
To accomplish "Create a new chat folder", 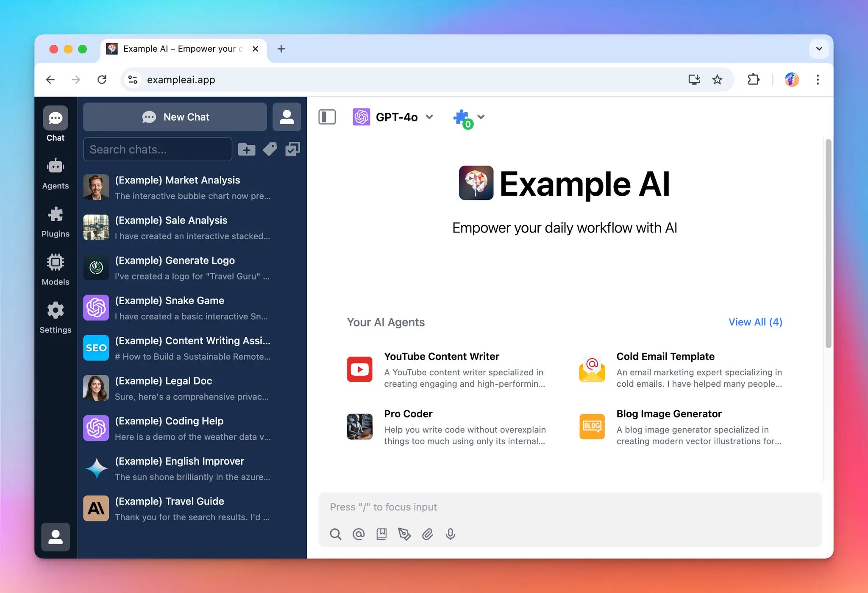I will click(247, 149).
